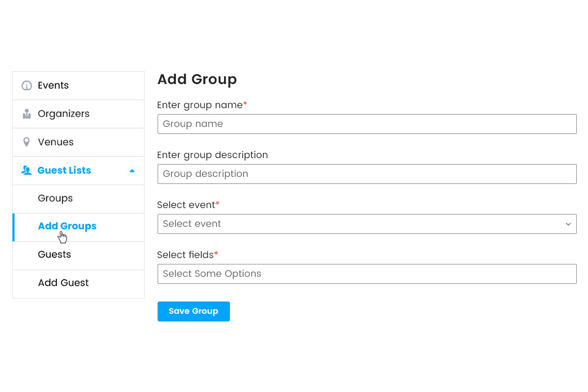This screenshot has height=392, width=588.
Task: Expand the Select Some Options fields picker
Action: [x=367, y=274]
